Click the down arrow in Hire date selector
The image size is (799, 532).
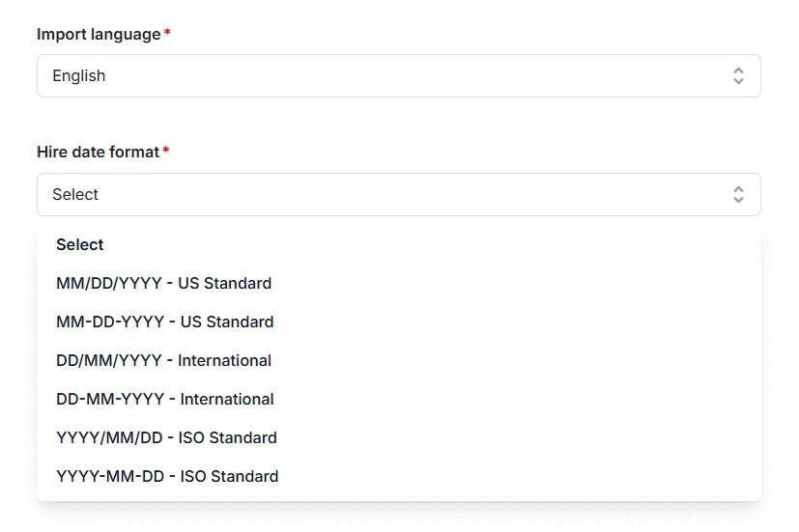(738, 201)
